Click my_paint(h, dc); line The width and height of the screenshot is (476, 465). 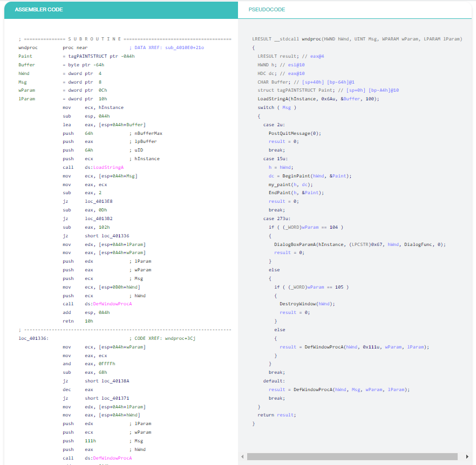290,184
